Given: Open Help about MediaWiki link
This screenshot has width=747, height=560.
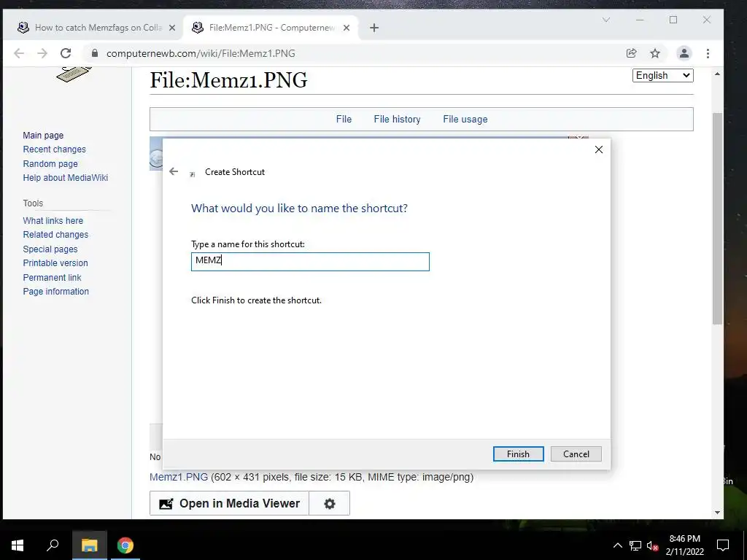Looking at the screenshot, I should [x=65, y=178].
